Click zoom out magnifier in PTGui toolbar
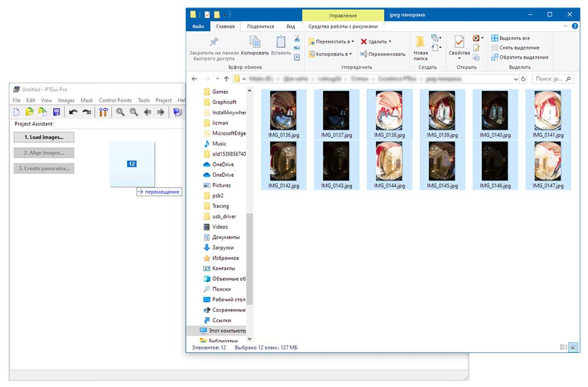588x387 pixels. tap(134, 112)
